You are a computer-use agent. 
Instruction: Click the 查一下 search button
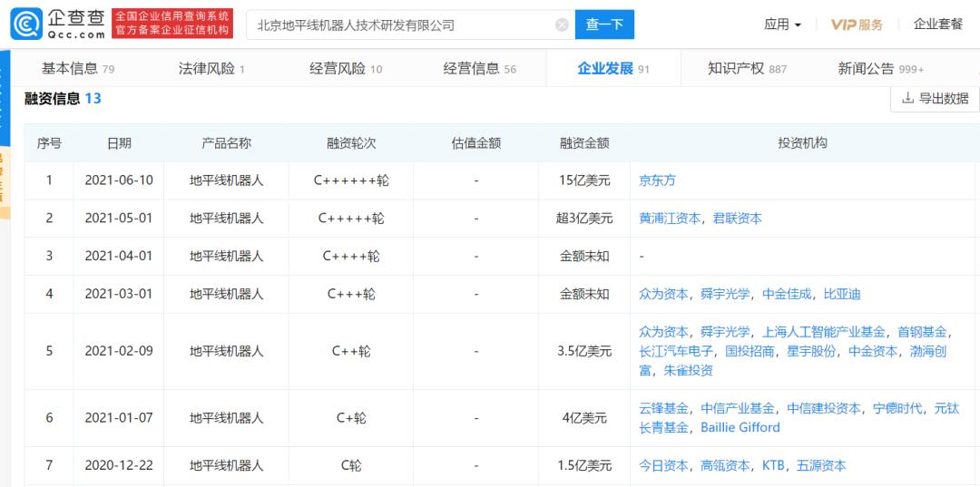tap(604, 25)
